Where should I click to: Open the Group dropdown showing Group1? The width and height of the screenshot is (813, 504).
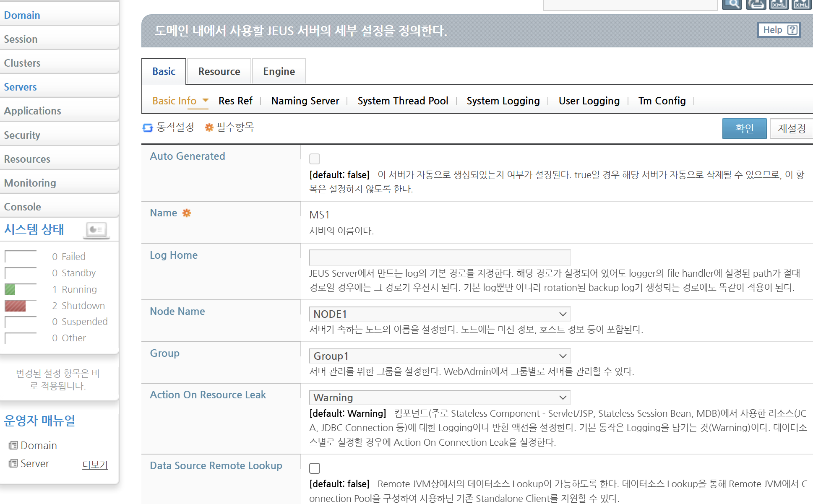coord(440,356)
